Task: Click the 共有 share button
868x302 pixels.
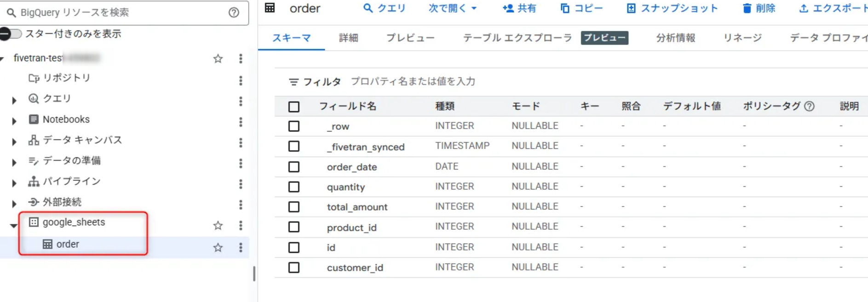Action: (519, 8)
